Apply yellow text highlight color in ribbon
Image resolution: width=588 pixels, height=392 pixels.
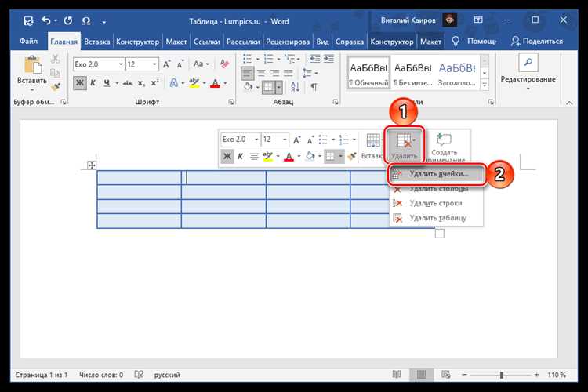pyautogui.click(x=194, y=83)
